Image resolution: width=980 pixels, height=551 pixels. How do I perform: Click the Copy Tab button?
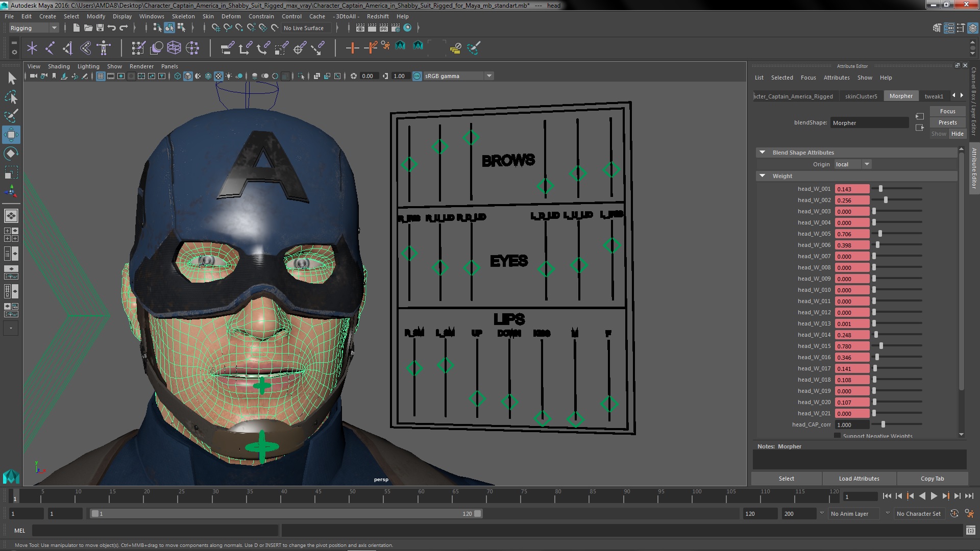click(932, 479)
